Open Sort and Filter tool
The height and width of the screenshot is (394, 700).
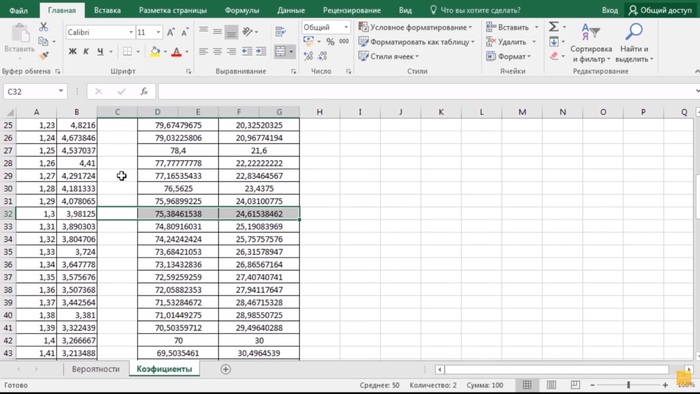(x=591, y=43)
